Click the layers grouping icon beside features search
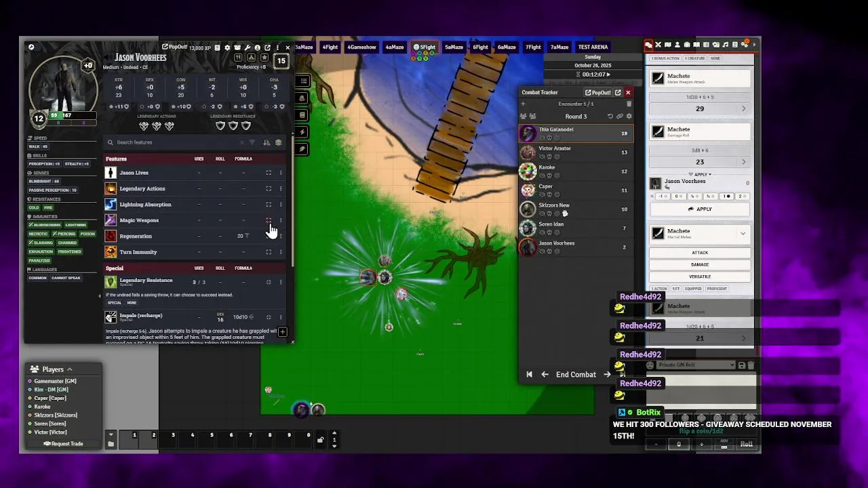Viewport: 868px width, 488px height. click(x=278, y=142)
